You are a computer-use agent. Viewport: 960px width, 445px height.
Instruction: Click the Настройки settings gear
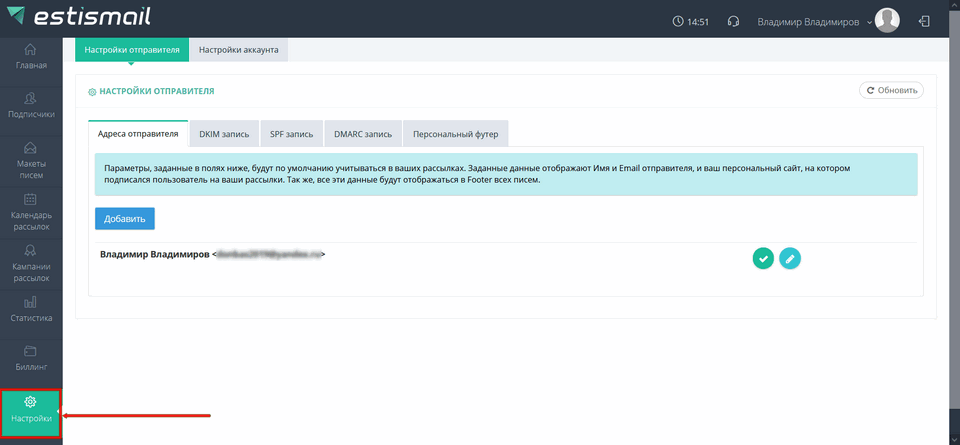coord(31,409)
